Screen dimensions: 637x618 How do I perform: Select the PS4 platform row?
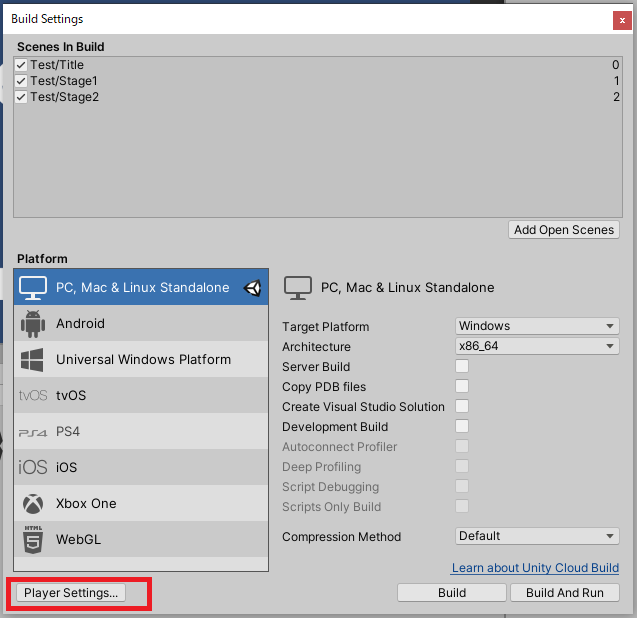[x=141, y=432]
